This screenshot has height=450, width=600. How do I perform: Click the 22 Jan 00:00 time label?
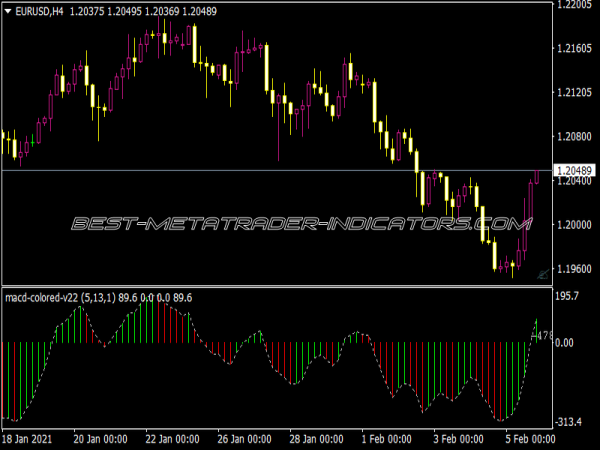click(172, 439)
